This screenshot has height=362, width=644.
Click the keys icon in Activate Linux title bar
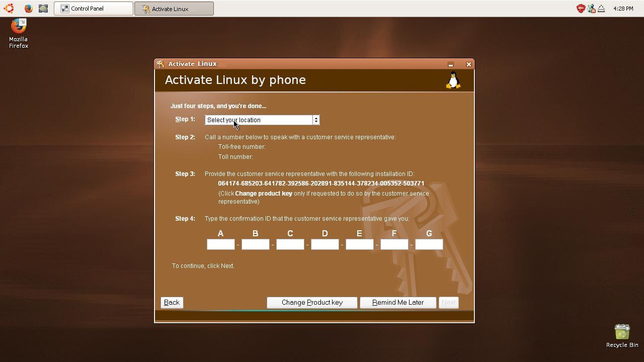160,64
